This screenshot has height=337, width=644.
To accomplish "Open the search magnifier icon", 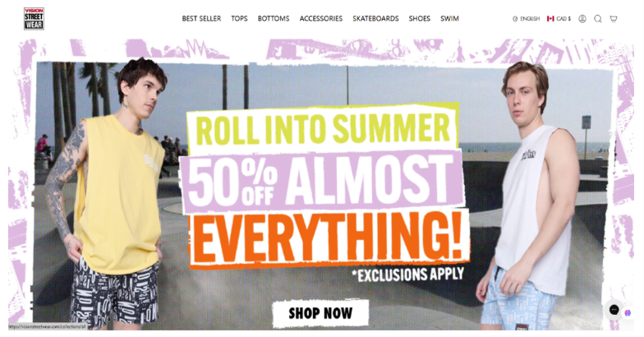I will (598, 19).
